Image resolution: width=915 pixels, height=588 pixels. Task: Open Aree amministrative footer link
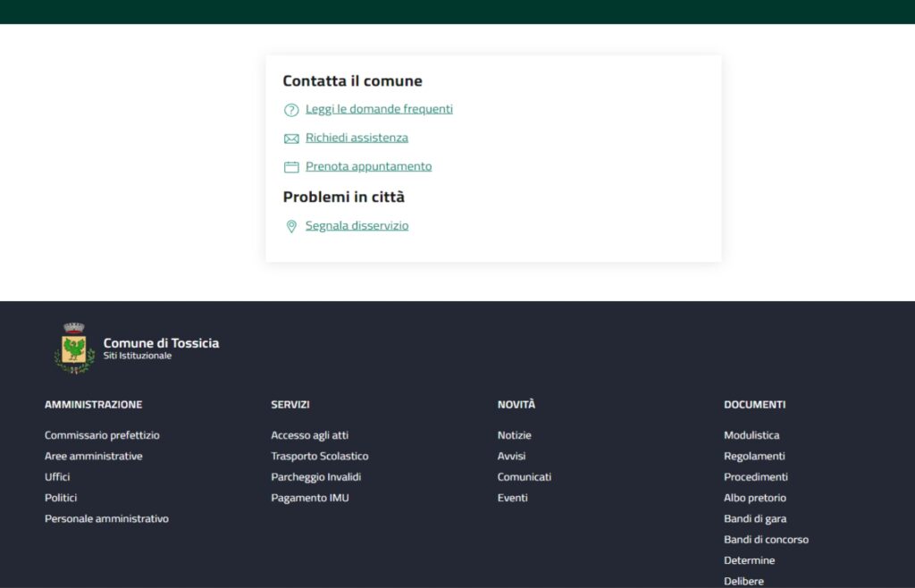(x=93, y=456)
